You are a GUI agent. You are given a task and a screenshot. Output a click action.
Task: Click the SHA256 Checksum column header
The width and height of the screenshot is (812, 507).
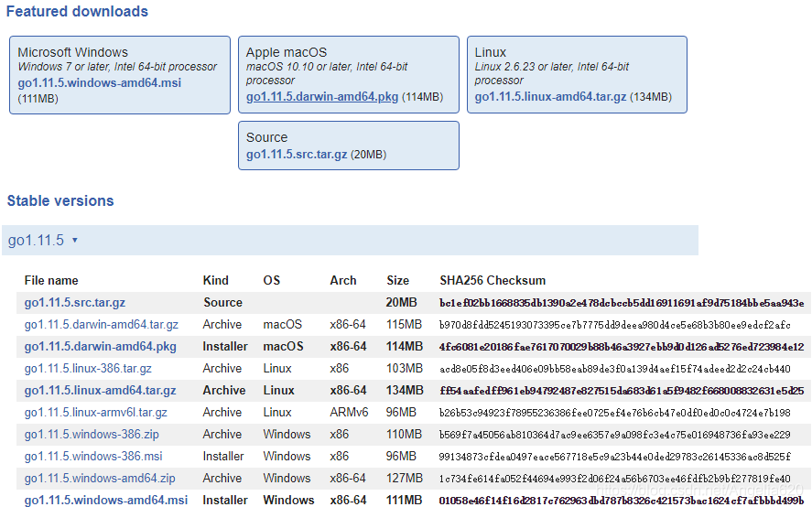[493, 281]
